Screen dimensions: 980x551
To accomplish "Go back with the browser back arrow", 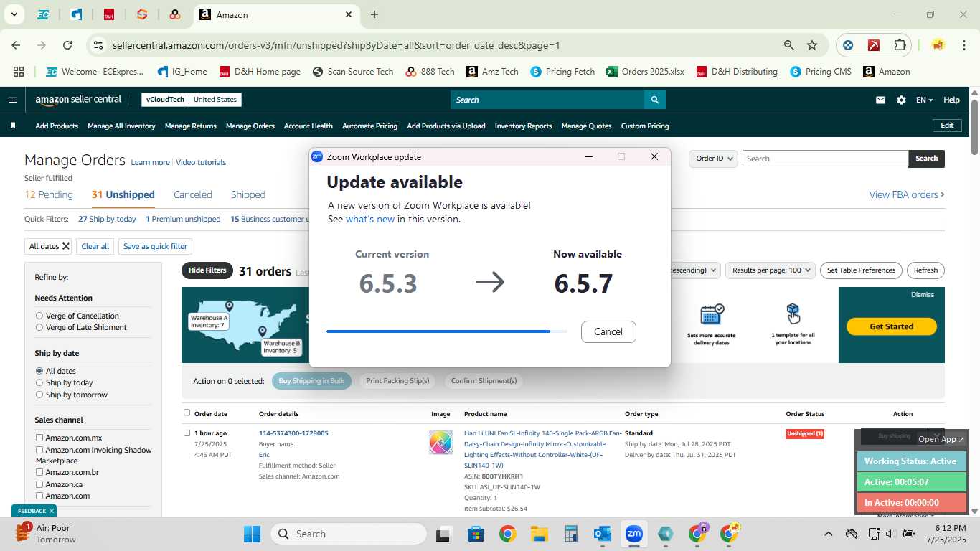I will pos(16,45).
